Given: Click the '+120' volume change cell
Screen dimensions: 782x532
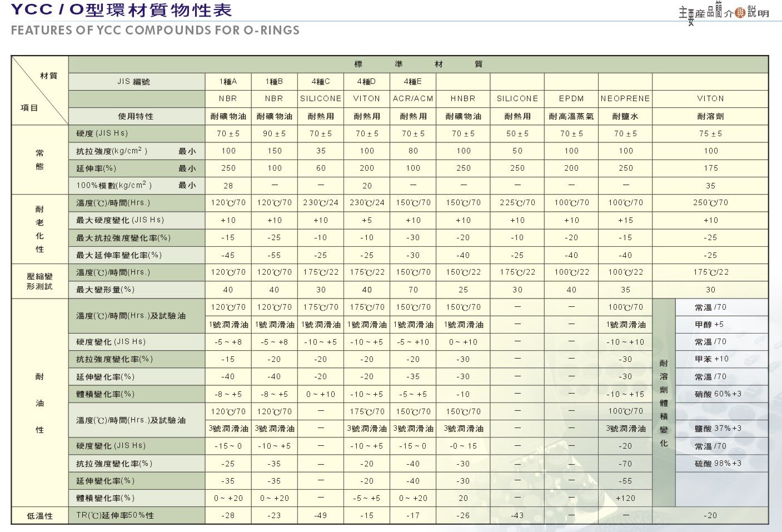Looking at the screenshot, I should tap(625, 498).
